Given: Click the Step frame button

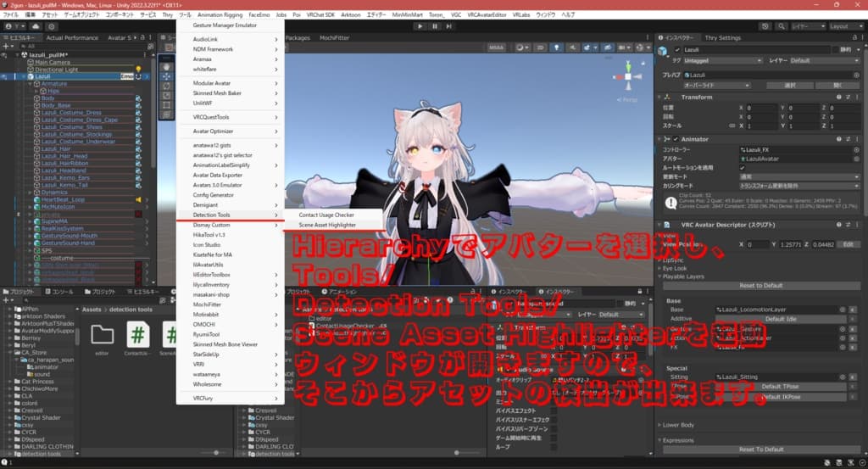Looking at the screenshot, I should coord(449,26).
